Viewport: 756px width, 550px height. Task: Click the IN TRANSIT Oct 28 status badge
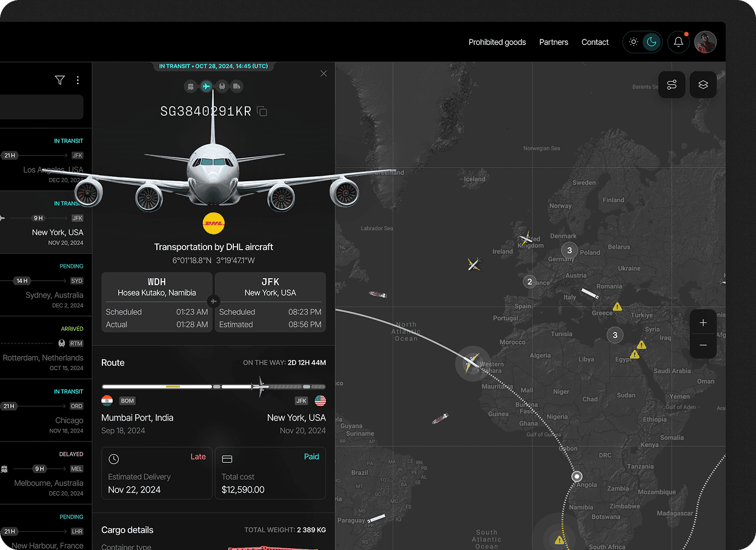click(x=213, y=66)
